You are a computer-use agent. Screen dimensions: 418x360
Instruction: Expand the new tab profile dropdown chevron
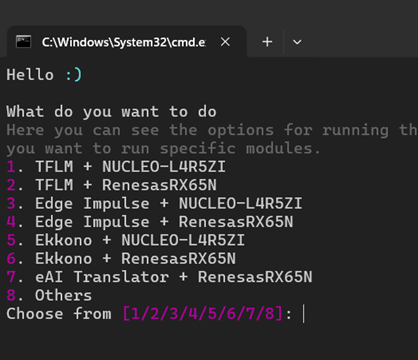pos(297,42)
